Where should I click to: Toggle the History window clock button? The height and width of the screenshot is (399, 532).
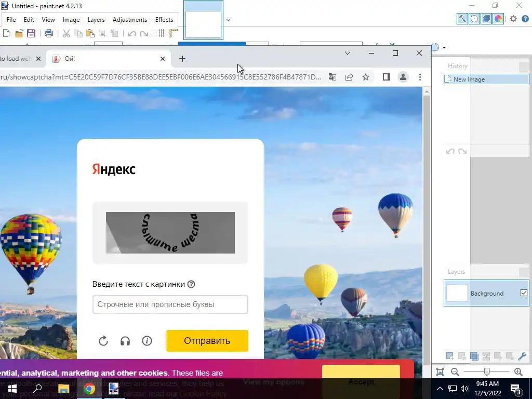[x=474, y=19]
